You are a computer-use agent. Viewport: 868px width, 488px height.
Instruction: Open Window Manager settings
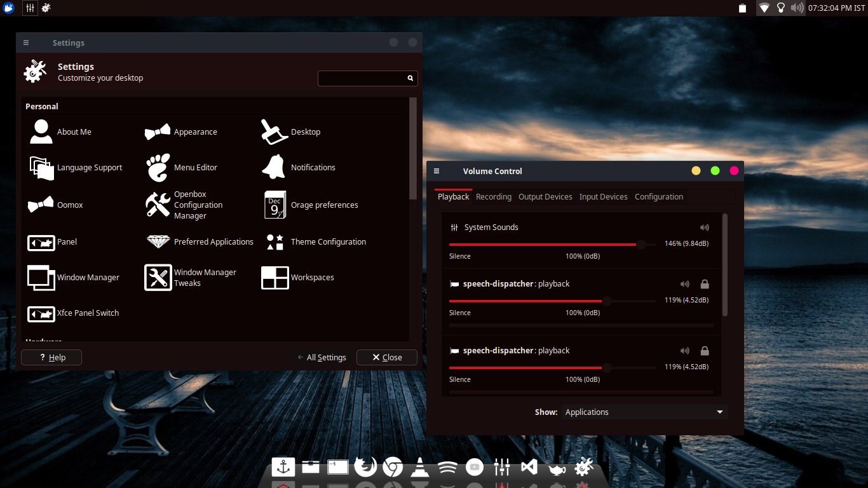(x=74, y=278)
